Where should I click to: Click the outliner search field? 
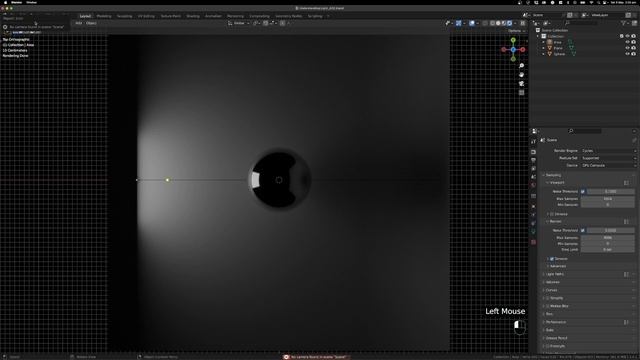point(582,23)
